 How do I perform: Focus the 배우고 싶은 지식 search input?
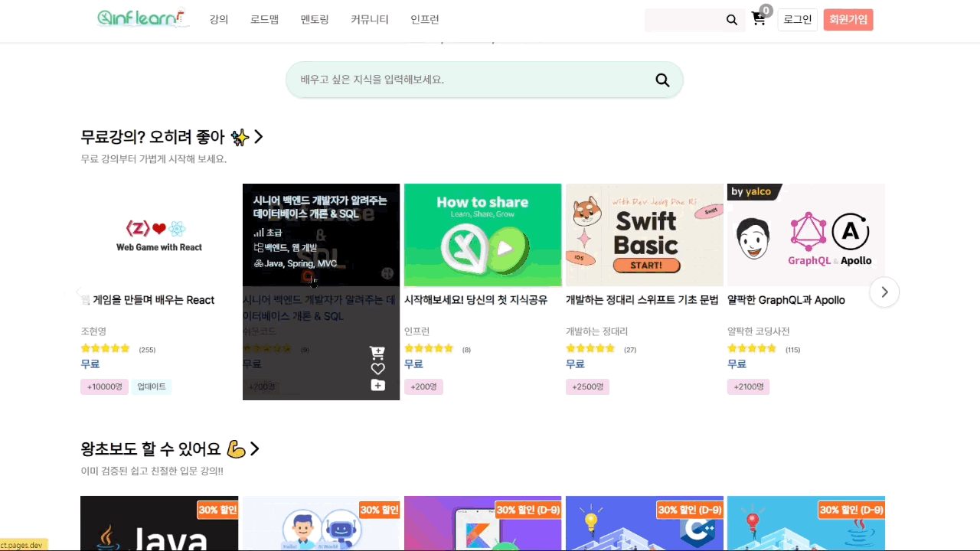(x=467, y=80)
